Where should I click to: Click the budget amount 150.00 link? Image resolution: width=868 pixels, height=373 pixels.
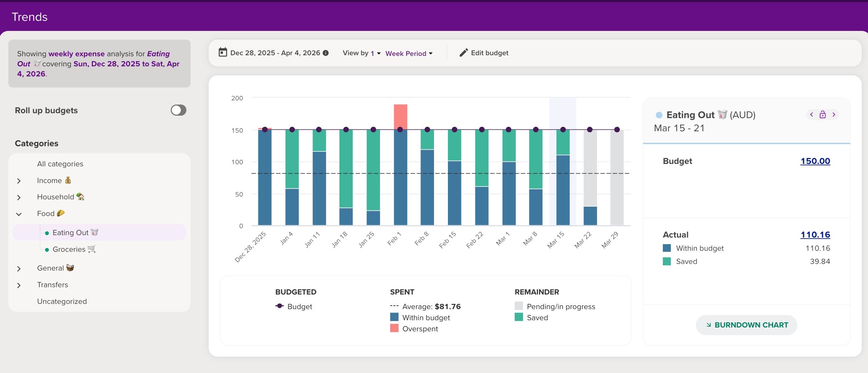pos(815,161)
